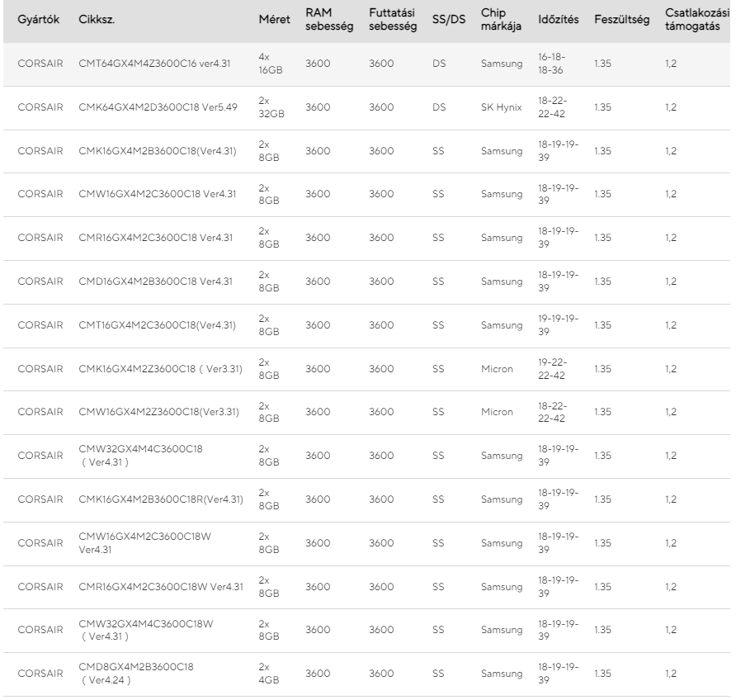This screenshot has height=700, width=736.
Task: Click the Méret column header
Action: click(274, 20)
